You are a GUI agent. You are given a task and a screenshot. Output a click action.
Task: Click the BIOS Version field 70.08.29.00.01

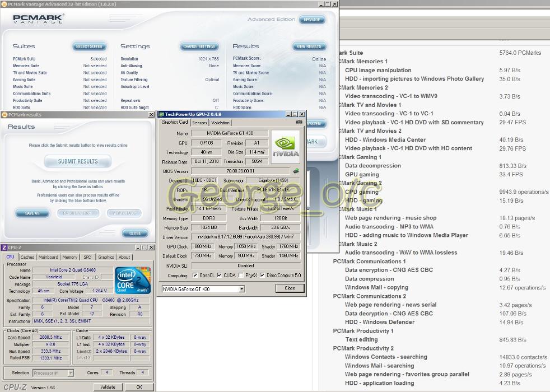[240, 171]
